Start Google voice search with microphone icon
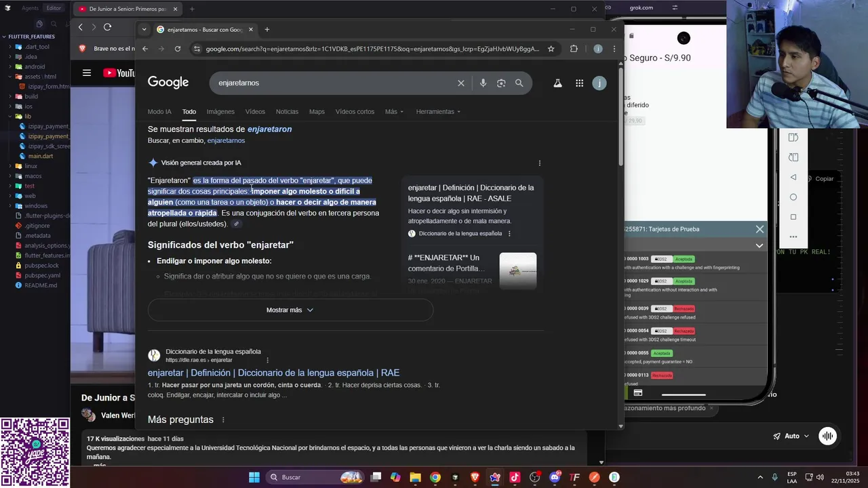868x488 pixels. pos(483,83)
